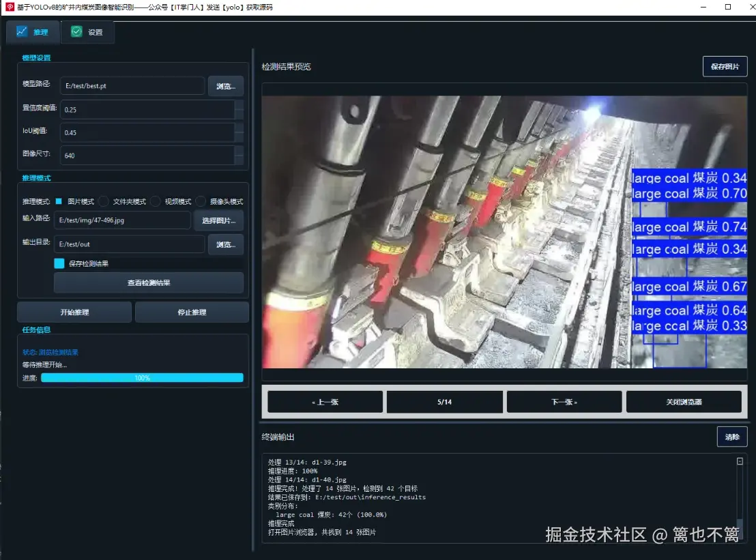Click the stepper arrows of 图像尺寸
Image resolution: width=756 pixels, height=560 pixels.
(239, 156)
